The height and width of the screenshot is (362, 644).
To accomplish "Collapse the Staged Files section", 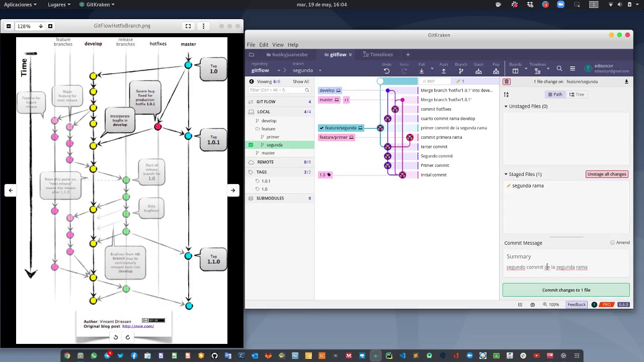I will coord(506,174).
